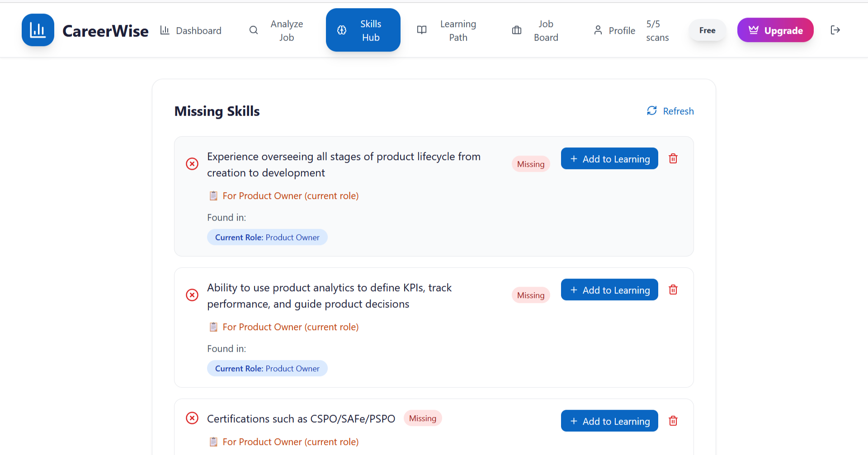Click Missing badge on product lifecycle skill
Viewport: 868px width, 455px height.
(x=531, y=164)
